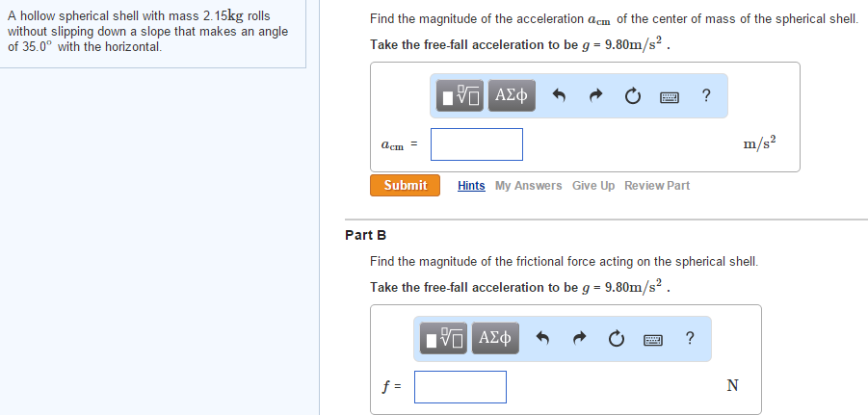
Task: Click the Give Up link
Action: point(593,186)
